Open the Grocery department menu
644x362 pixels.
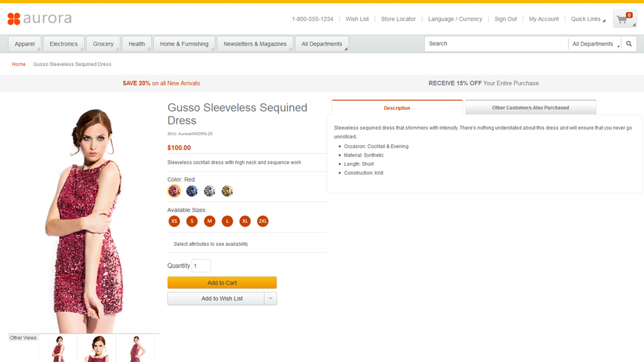[x=103, y=44]
